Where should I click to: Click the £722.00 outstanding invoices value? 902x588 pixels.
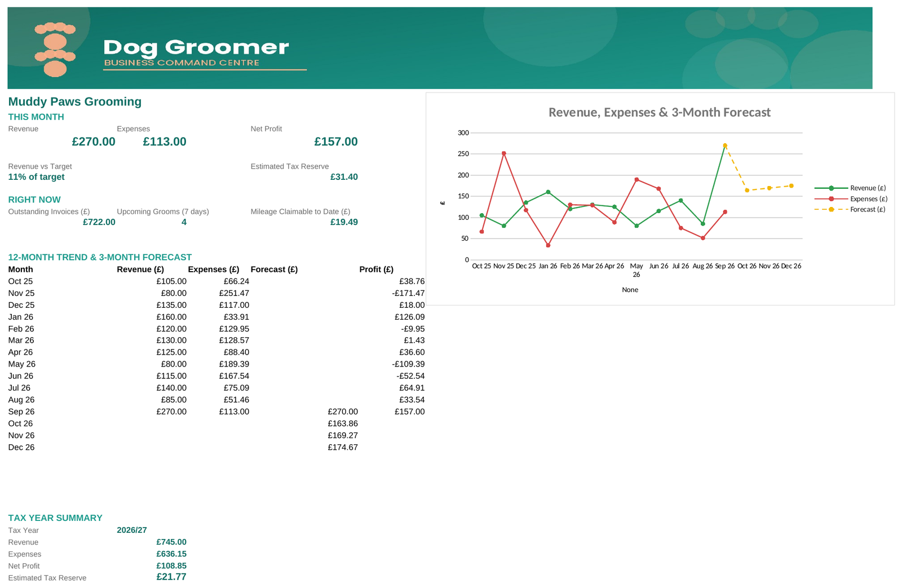click(99, 222)
